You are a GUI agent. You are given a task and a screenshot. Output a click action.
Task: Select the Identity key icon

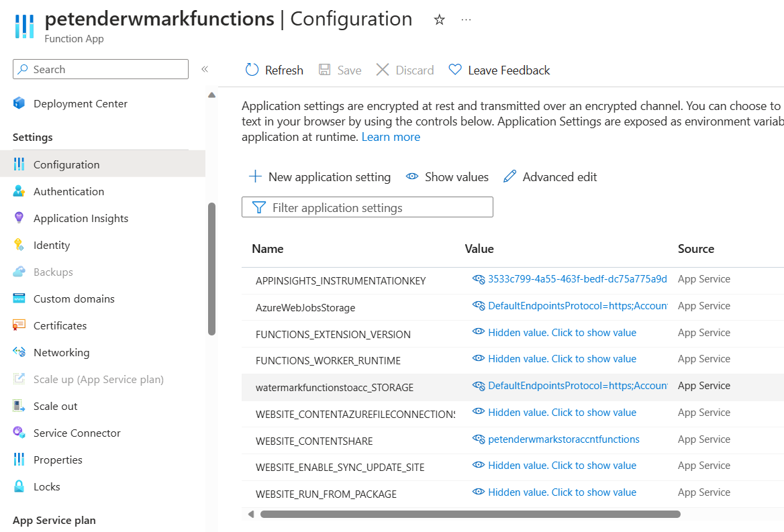click(19, 245)
